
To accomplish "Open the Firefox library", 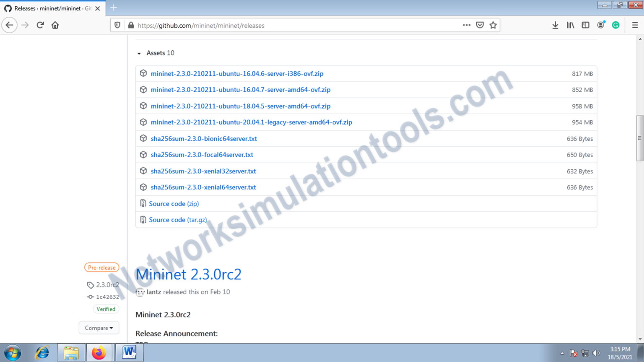I will (x=570, y=25).
